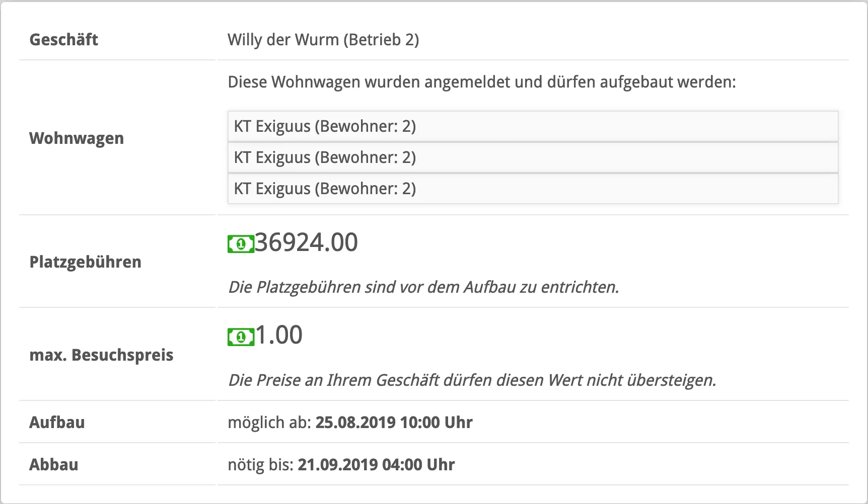
Task: Click the registered caravans description text
Action: pos(481,82)
